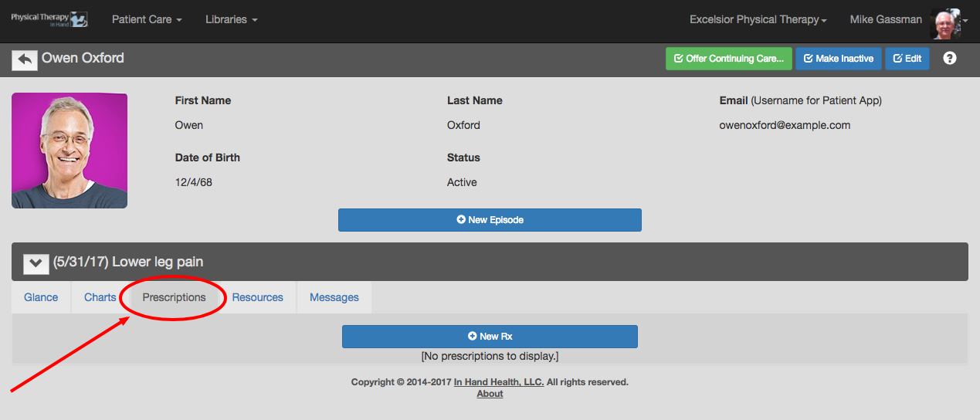
Task: Click the back arrow icon beside Owen Oxford
Action: coord(25,59)
